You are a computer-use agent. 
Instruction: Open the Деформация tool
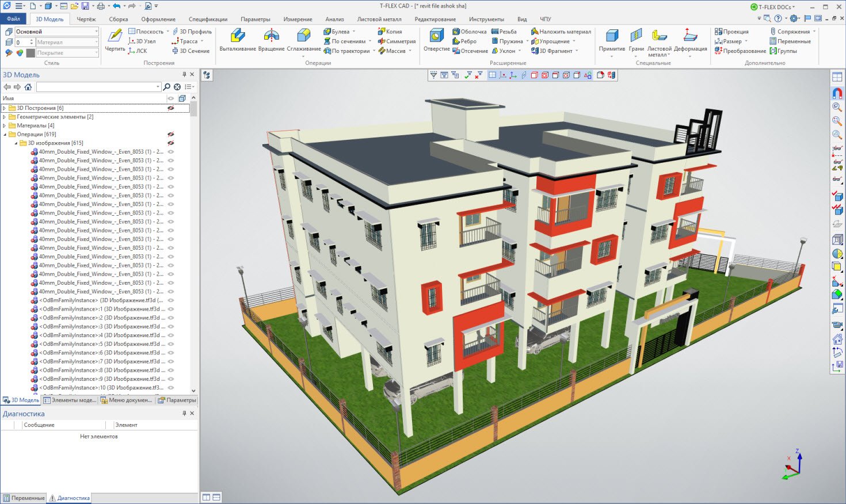point(690,37)
